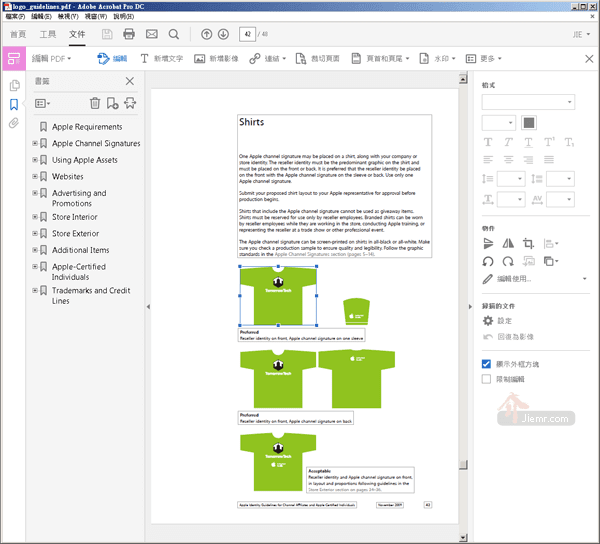
Task: Apply italic text style icon
Action: [x=508, y=142]
